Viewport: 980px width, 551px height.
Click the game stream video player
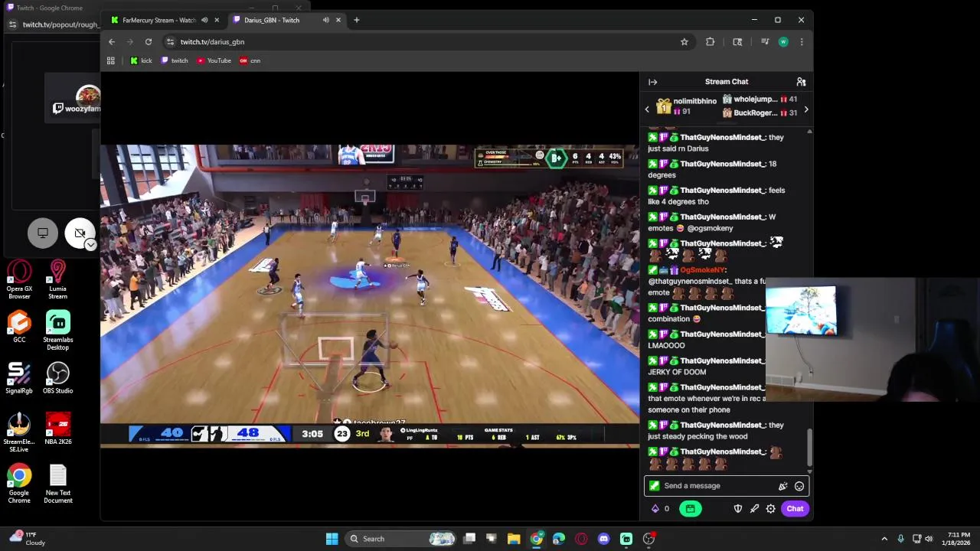point(370,295)
